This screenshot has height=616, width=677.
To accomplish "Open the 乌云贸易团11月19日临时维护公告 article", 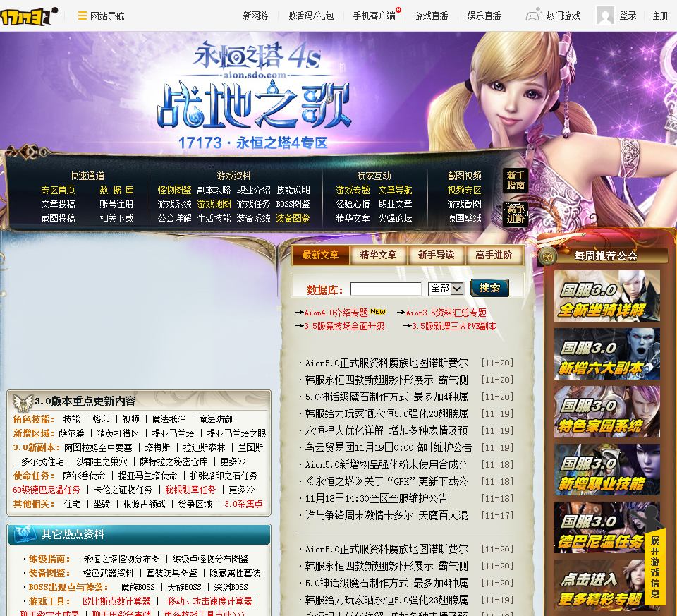I will click(x=389, y=447).
